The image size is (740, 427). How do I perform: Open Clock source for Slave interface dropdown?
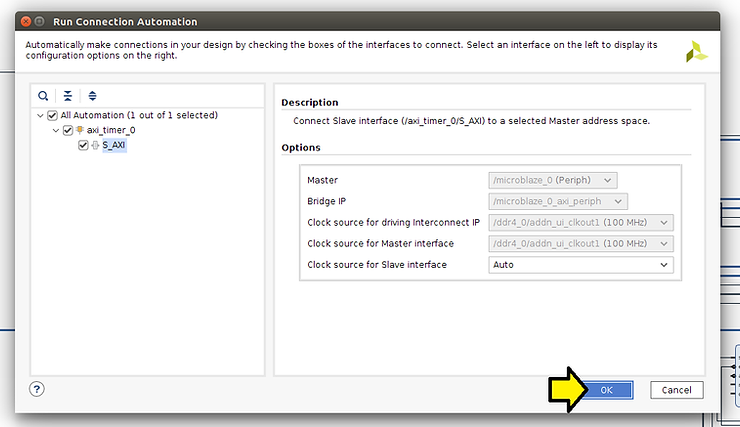click(581, 265)
